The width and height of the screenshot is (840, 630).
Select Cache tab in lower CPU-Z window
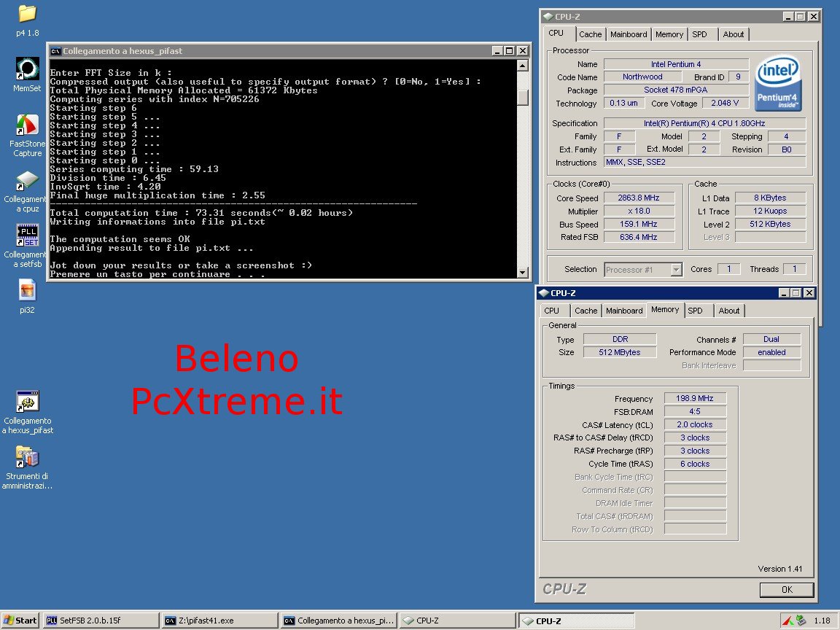pos(586,311)
